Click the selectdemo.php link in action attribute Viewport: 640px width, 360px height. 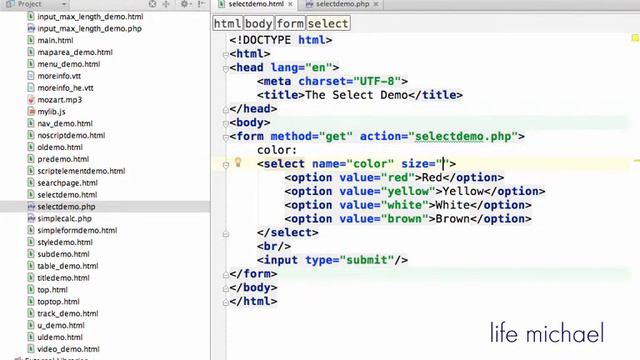click(463, 136)
